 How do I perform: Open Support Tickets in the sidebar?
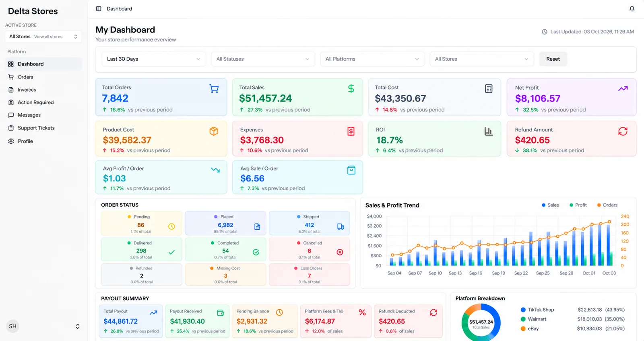43,128
